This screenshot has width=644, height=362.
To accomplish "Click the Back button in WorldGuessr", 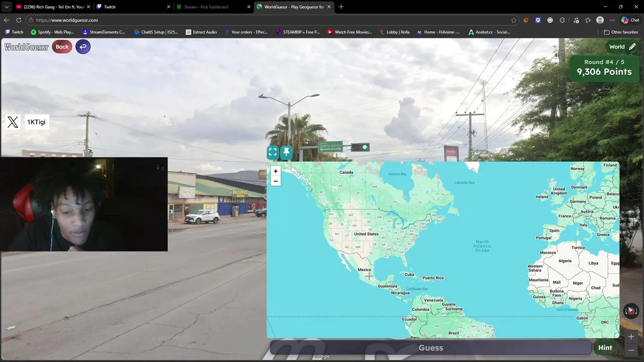I will [x=62, y=47].
